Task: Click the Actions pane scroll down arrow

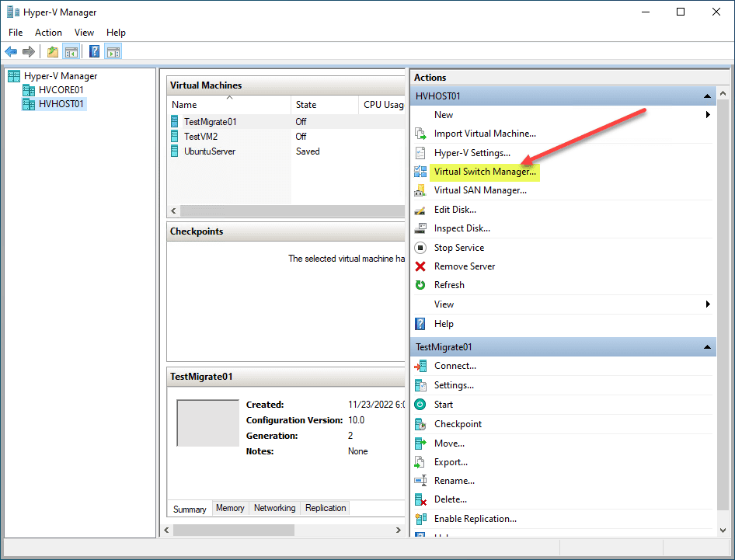Action: [x=723, y=530]
